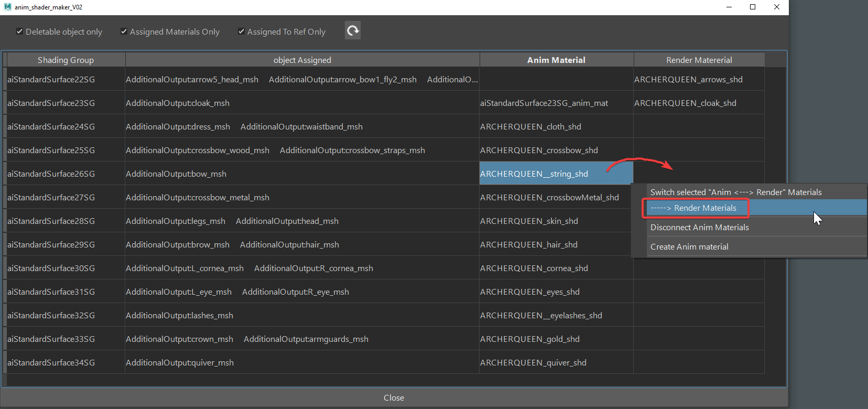The image size is (868, 409).
Task: Select the L_cornea_msh R_cornea_msh cell
Action: (302, 268)
